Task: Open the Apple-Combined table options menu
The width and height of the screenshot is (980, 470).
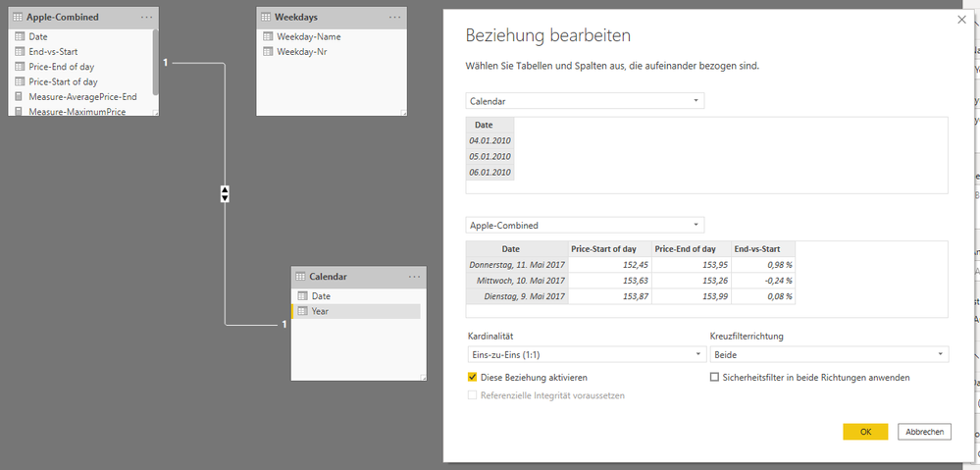Action: [146, 18]
